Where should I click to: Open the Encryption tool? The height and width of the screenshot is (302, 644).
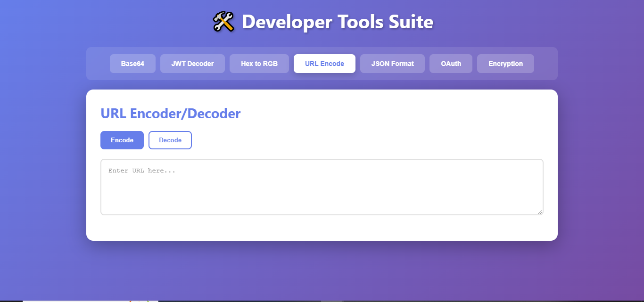(x=505, y=64)
